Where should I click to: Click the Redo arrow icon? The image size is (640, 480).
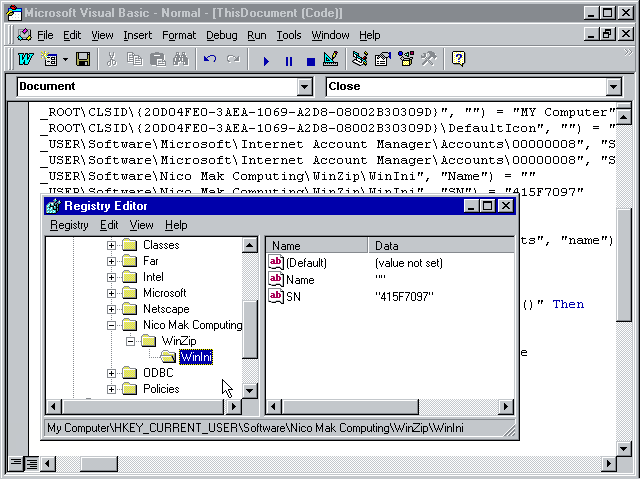point(233,60)
